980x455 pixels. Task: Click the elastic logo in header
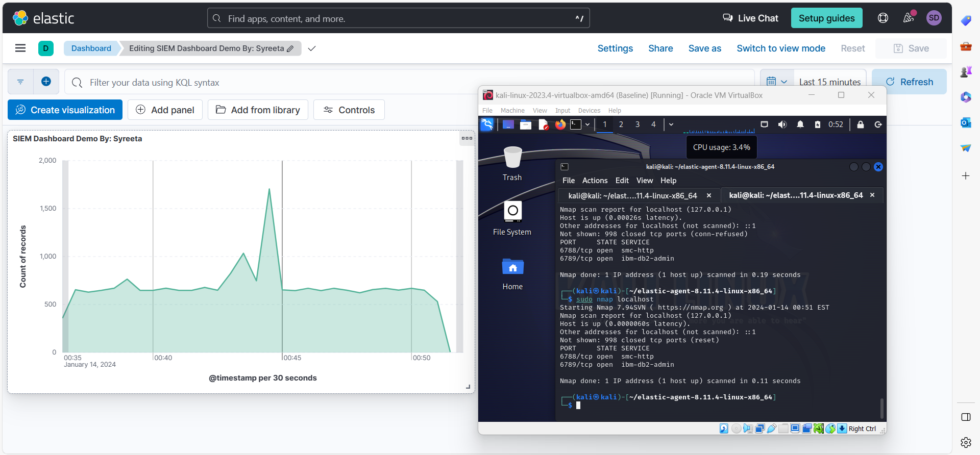tap(44, 18)
